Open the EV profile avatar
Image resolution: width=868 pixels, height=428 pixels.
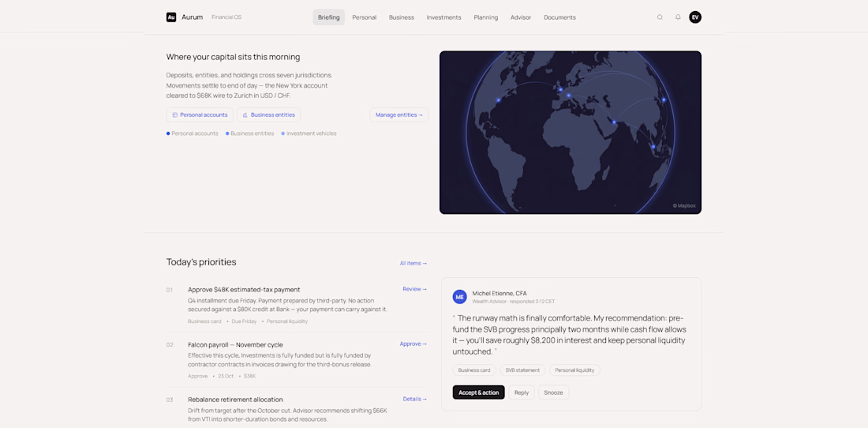pyautogui.click(x=695, y=17)
